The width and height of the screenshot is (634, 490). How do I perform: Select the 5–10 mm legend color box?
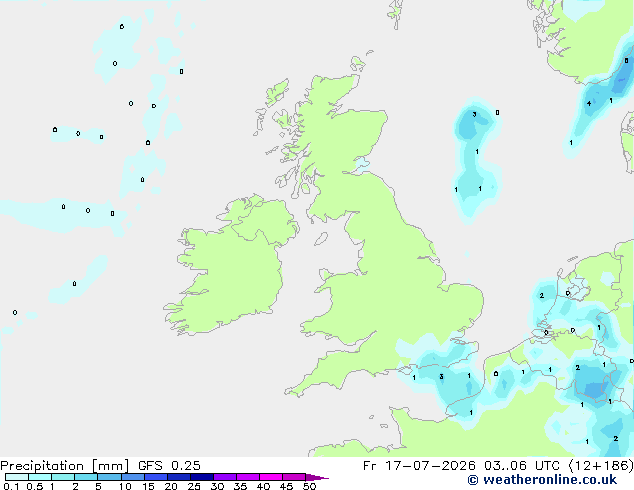109,477
